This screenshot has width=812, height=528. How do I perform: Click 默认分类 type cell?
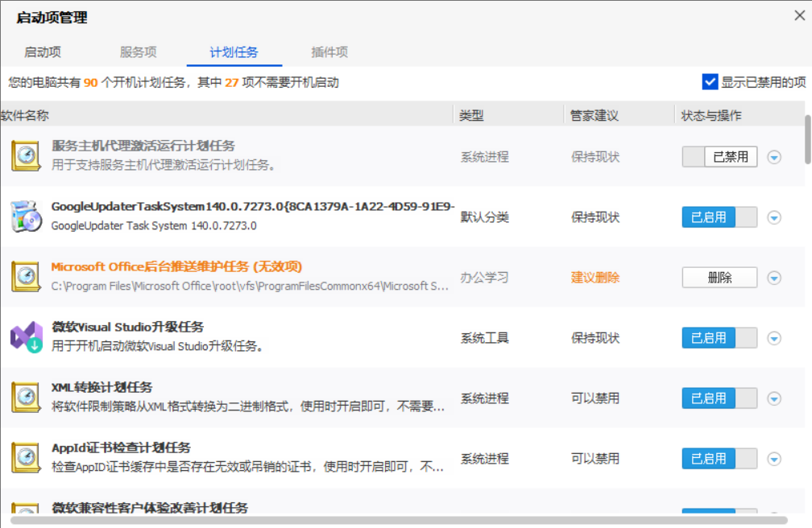[485, 217]
